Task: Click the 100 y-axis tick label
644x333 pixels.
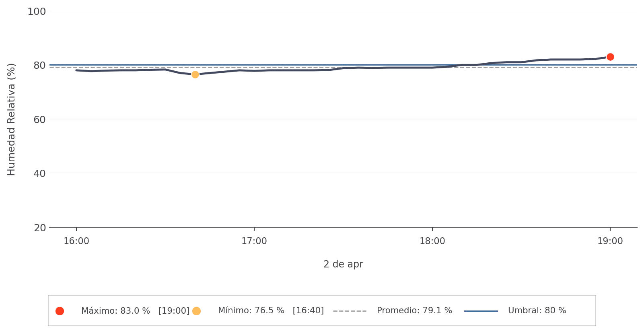Action: [37, 12]
